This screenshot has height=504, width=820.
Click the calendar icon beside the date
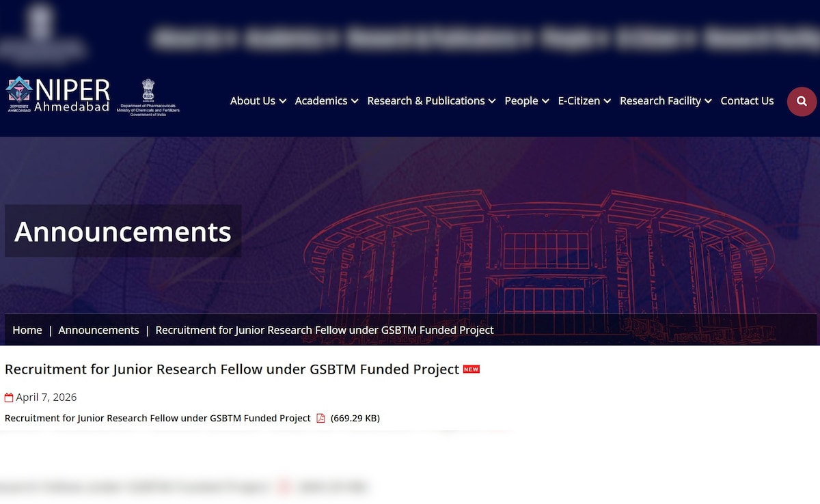click(x=9, y=397)
